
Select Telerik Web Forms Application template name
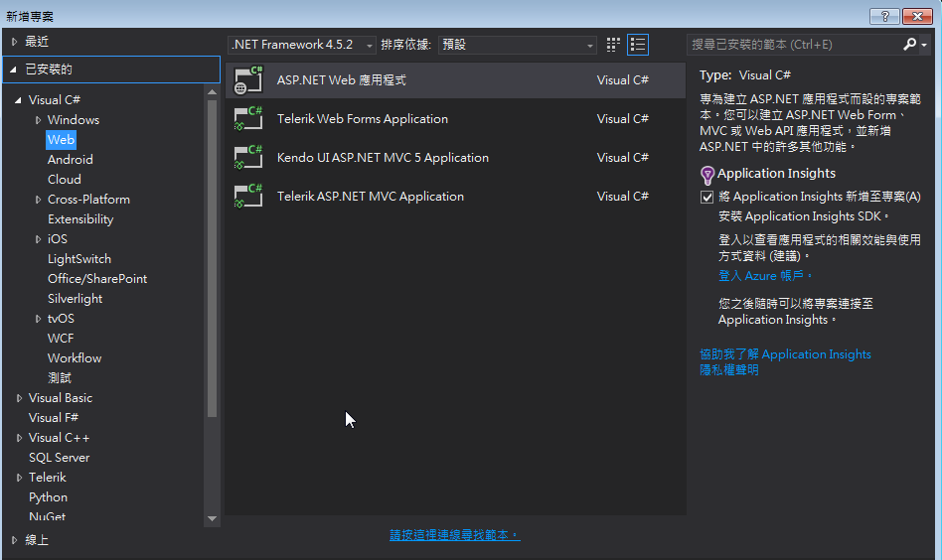point(363,119)
